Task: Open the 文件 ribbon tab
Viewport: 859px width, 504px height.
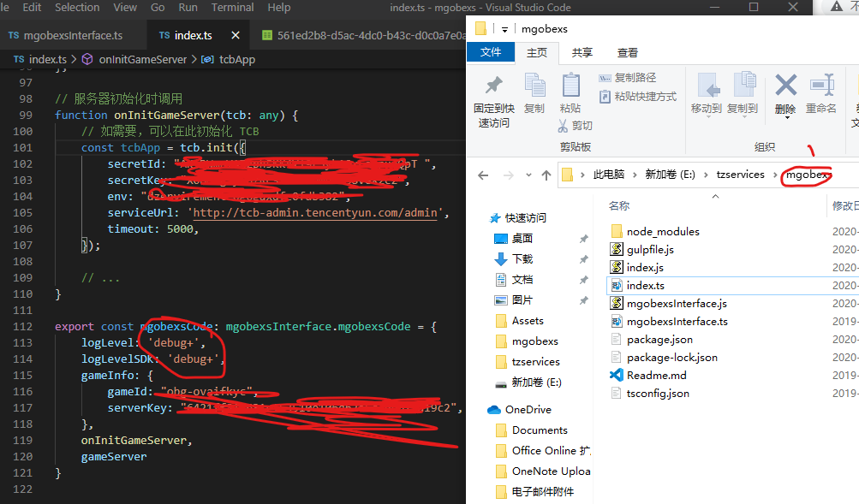Action: [491, 52]
